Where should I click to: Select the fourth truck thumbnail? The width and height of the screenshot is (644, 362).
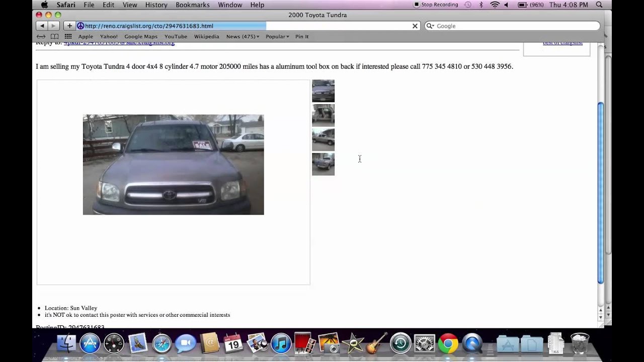(x=323, y=164)
